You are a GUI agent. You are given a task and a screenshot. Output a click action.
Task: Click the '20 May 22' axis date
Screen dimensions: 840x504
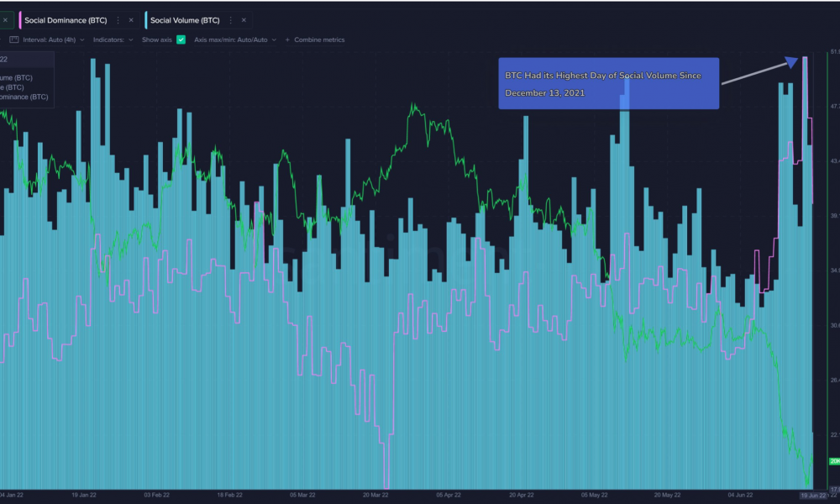coord(667,495)
